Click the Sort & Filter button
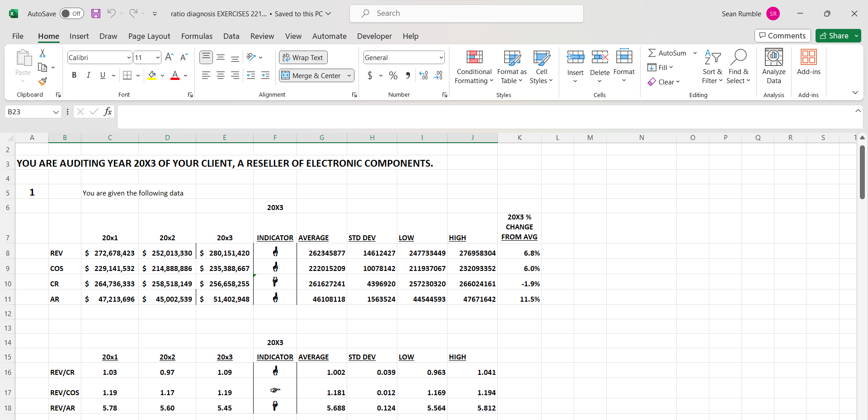The height and width of the screenshot is (420, 868). pos(712,66)
